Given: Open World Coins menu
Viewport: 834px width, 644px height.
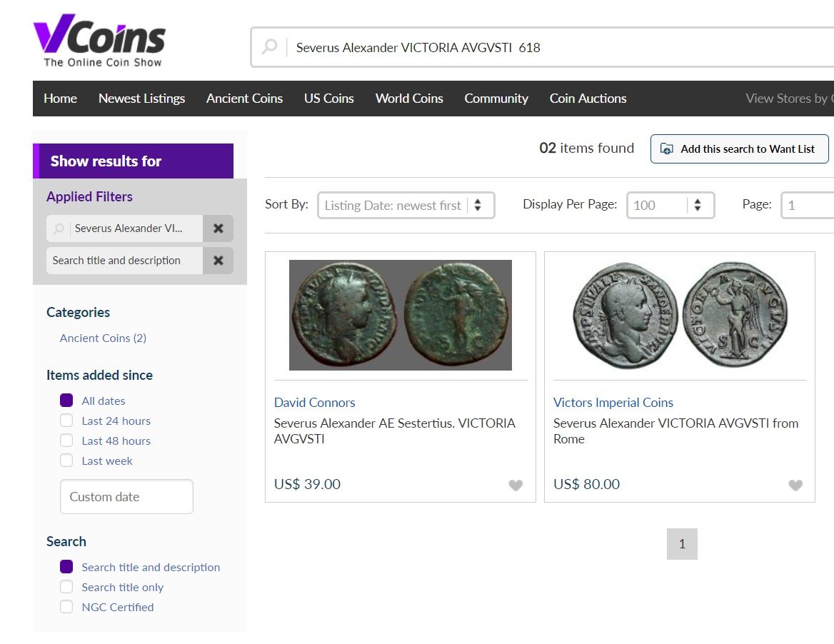Looking at the screenshot, I should tap(409, 99).
